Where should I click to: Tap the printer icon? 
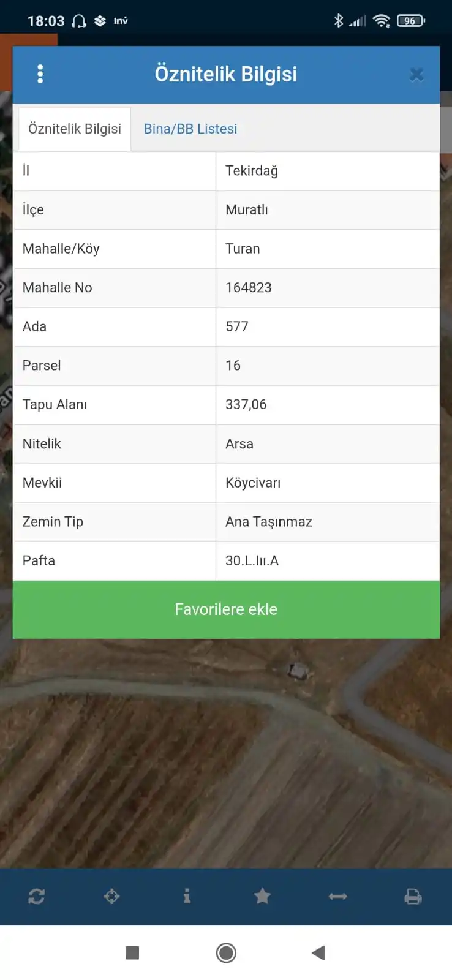pos(413,897)
